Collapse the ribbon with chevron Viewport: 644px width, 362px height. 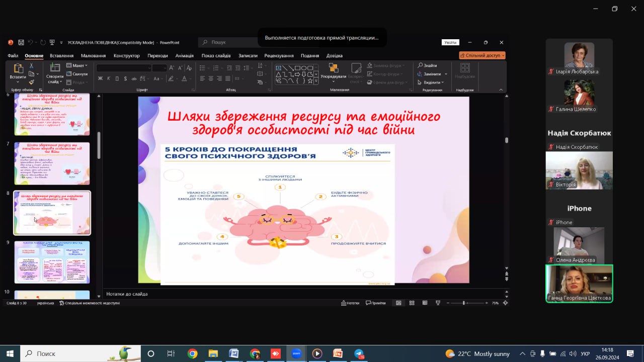[x=501, y=90]
